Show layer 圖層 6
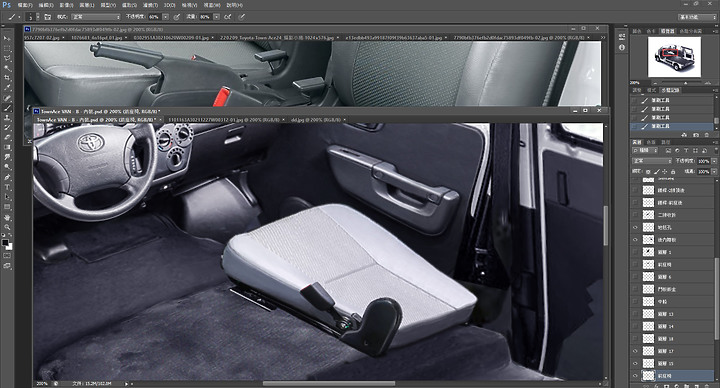This screenshot has height=388, width=720. pos(636,277)
